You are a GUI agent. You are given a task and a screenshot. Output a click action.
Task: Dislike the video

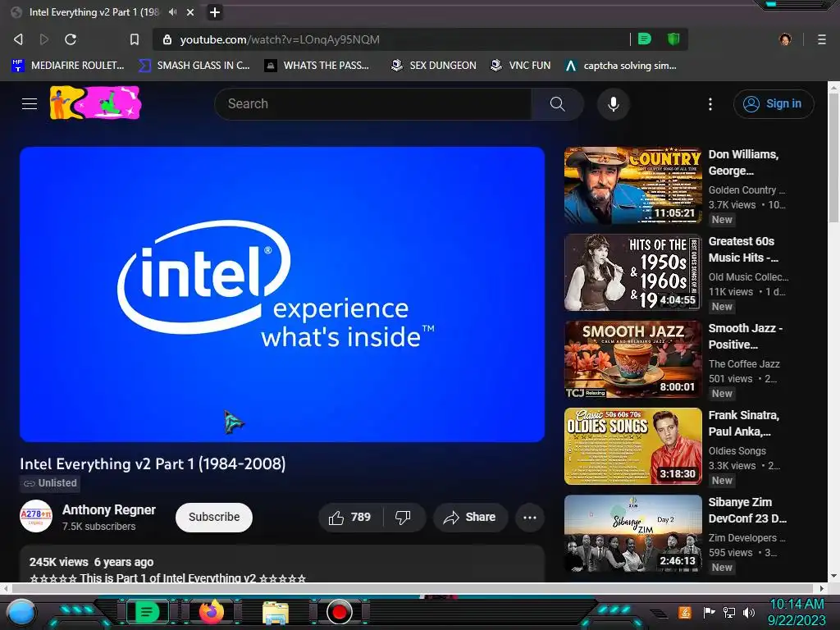click(x=403, y=518)
